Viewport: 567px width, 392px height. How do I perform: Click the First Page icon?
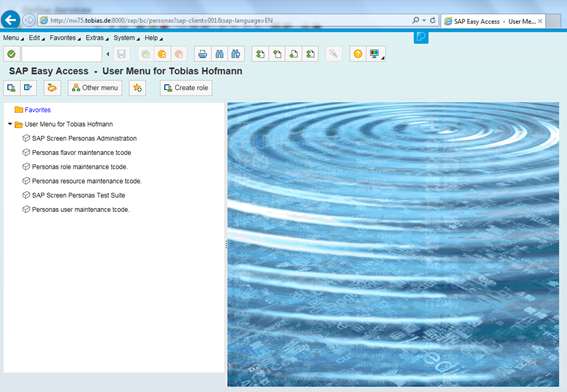(x=260, y=54)
